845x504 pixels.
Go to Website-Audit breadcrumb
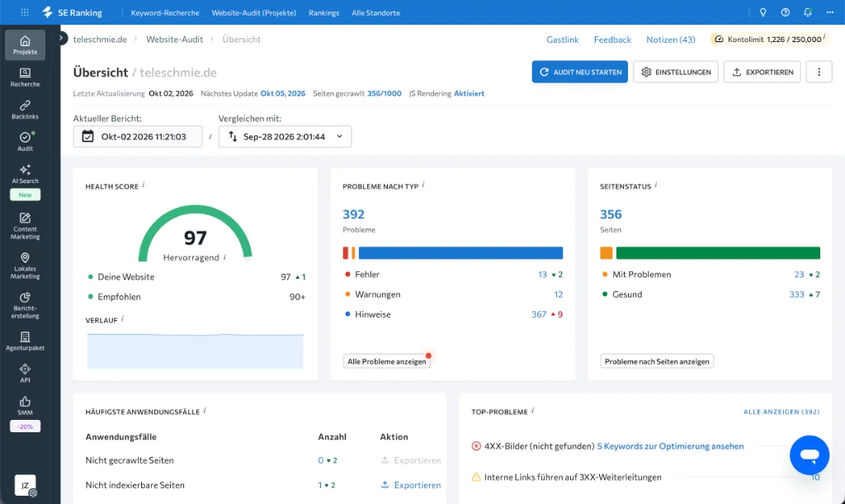(175, 40)
